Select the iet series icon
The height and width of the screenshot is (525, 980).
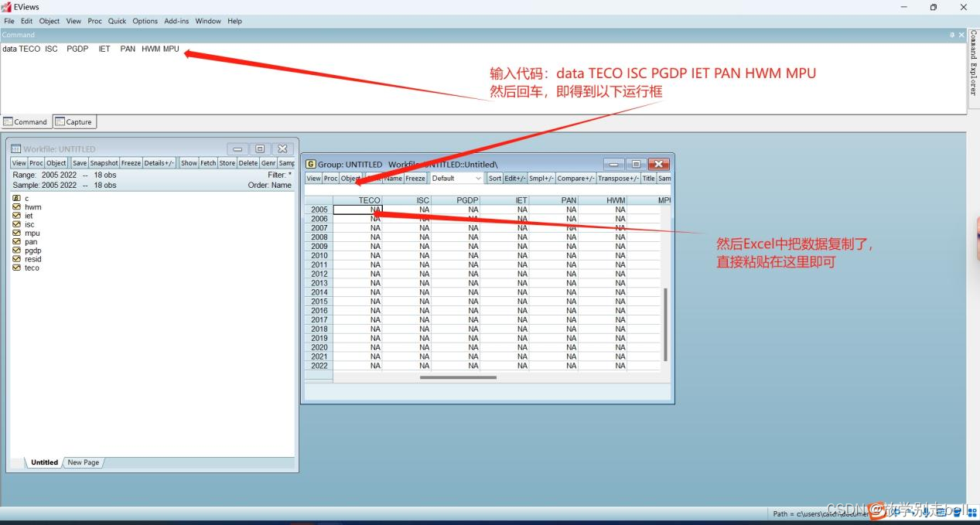point(16,216)
